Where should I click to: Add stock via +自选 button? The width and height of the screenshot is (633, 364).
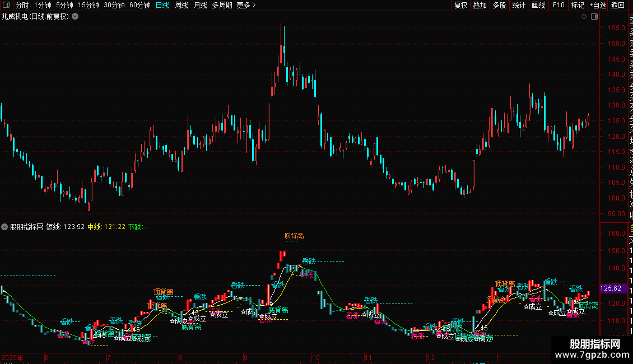(598, 5)
